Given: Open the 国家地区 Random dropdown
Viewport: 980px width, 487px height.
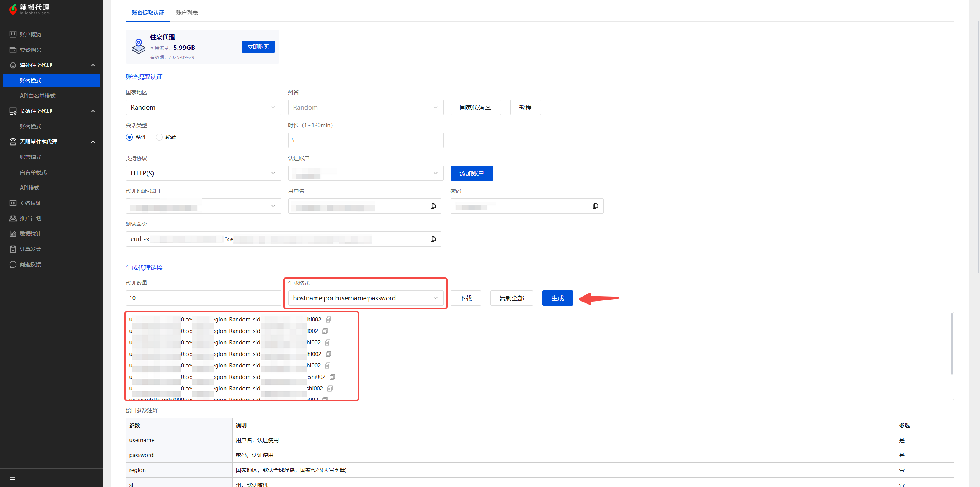Looking at the screenshot, I should coord(203,107).
